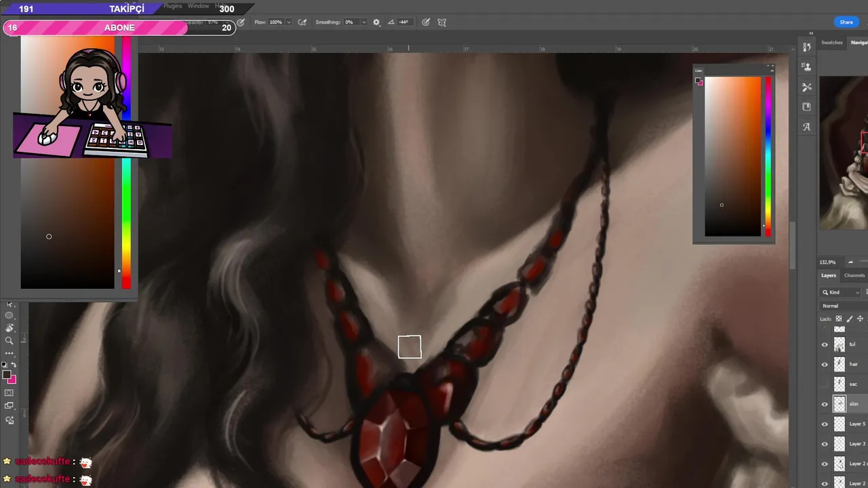Click chat username sadecekufte top row
The height and width of the screenshot is (488, 868).
pos(43,462)
